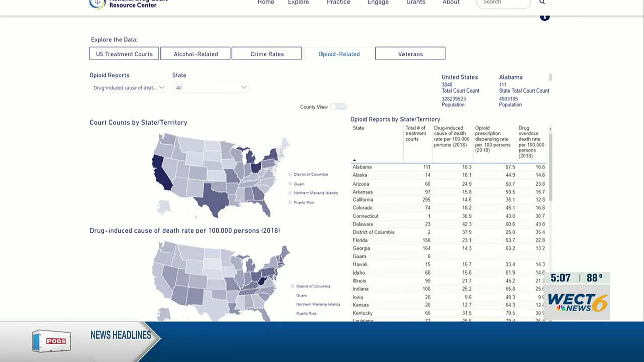The height and width of the screenshot is (362, 644).
Task: Select the Delaware row in the table
Action: click(448, 224)
